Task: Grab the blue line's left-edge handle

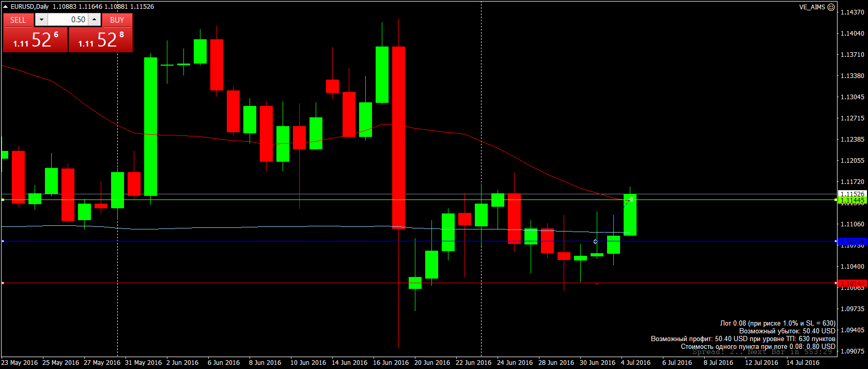Action: (x=3, y=241)
